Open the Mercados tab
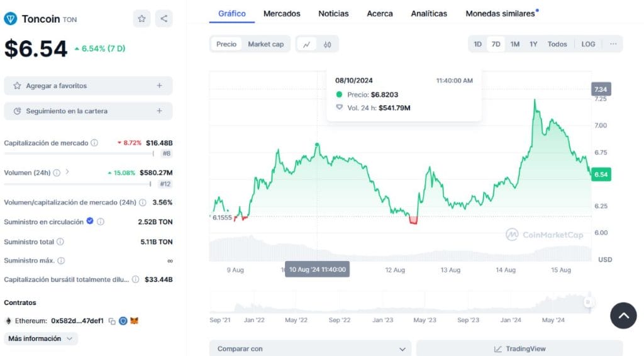The width and height of the screenshot is (644, 356). (282, 14)
